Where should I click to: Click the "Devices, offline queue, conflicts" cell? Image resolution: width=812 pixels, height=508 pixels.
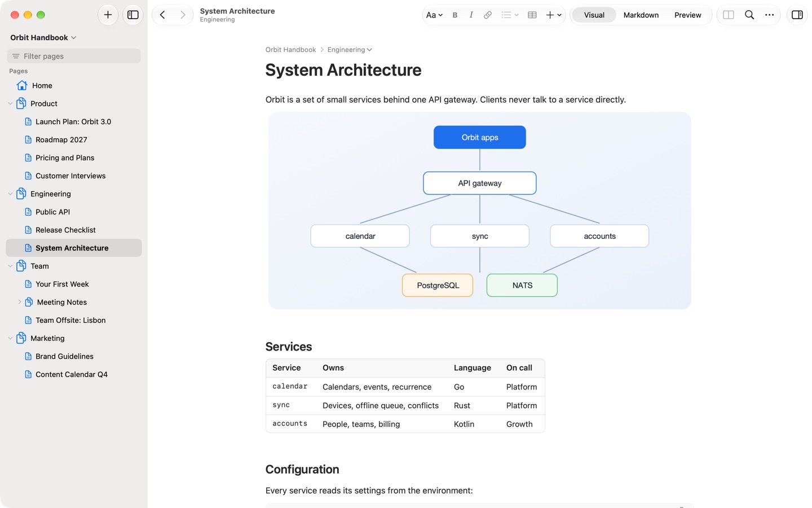(381, 405)
